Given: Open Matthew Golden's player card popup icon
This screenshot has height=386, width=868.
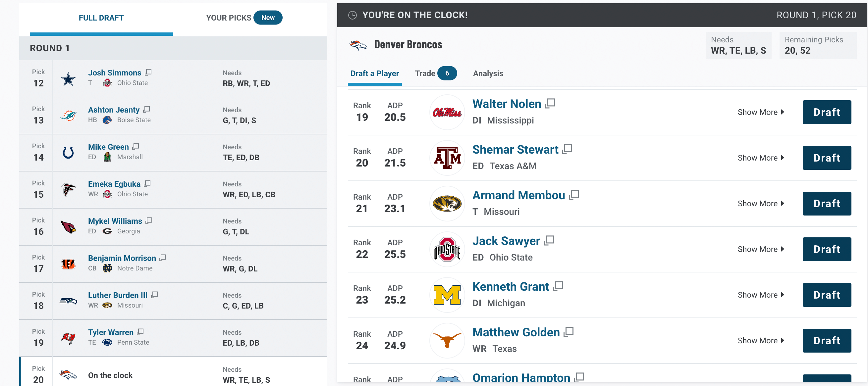Looking at the screenshot, I should (569, 332).
